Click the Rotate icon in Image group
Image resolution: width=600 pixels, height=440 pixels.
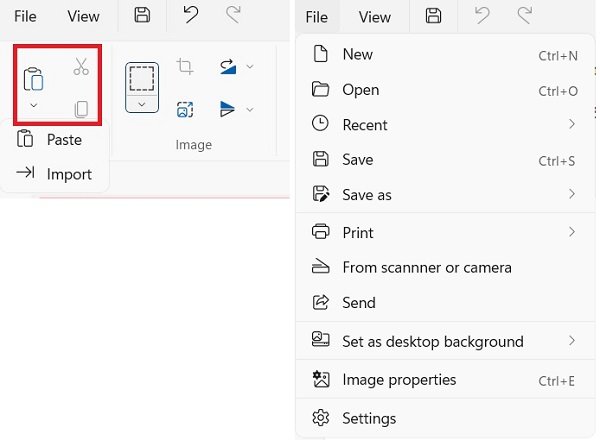coord(228,66)
